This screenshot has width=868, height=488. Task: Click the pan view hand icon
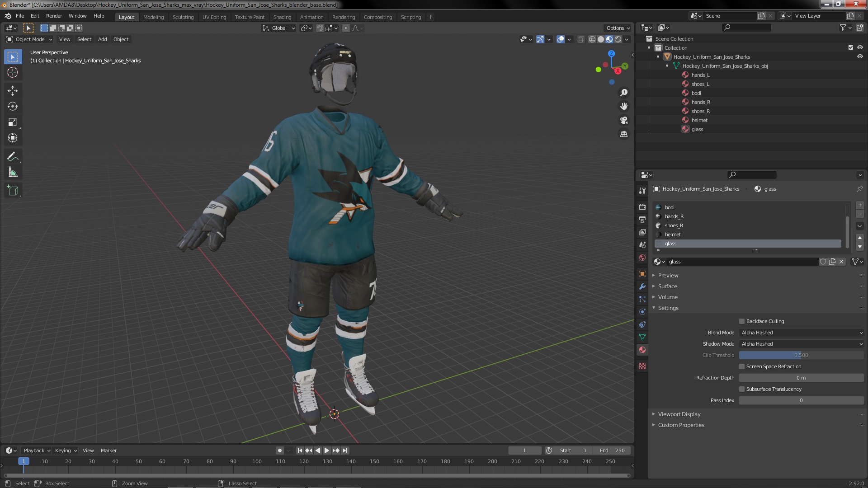624,106
